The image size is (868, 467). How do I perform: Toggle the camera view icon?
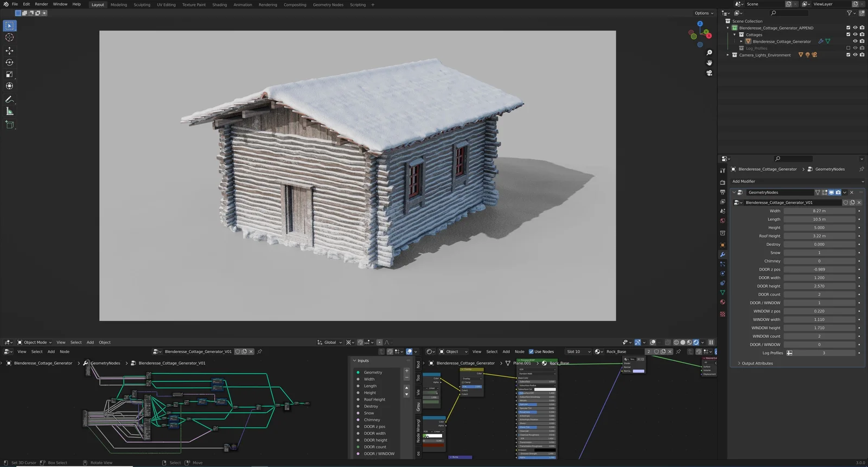pos(709,73)
